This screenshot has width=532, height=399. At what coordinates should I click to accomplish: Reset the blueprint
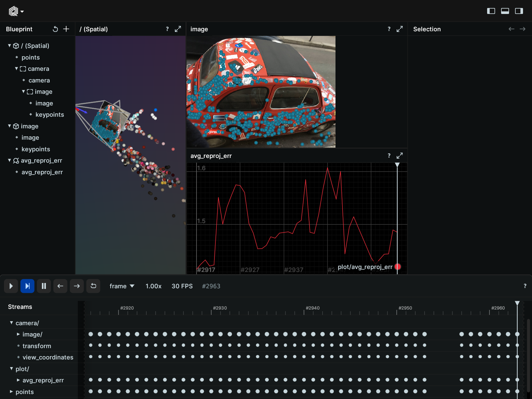55,29
